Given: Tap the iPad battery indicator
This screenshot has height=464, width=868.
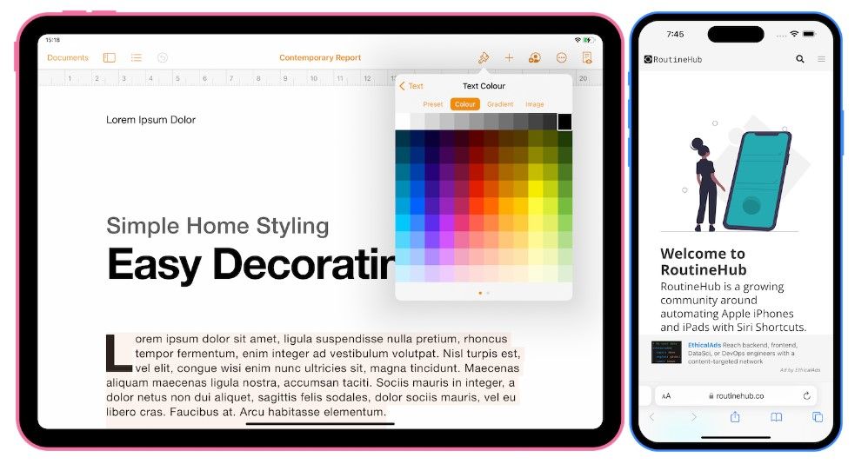Looking at the screenshot, I should [590, 40].
